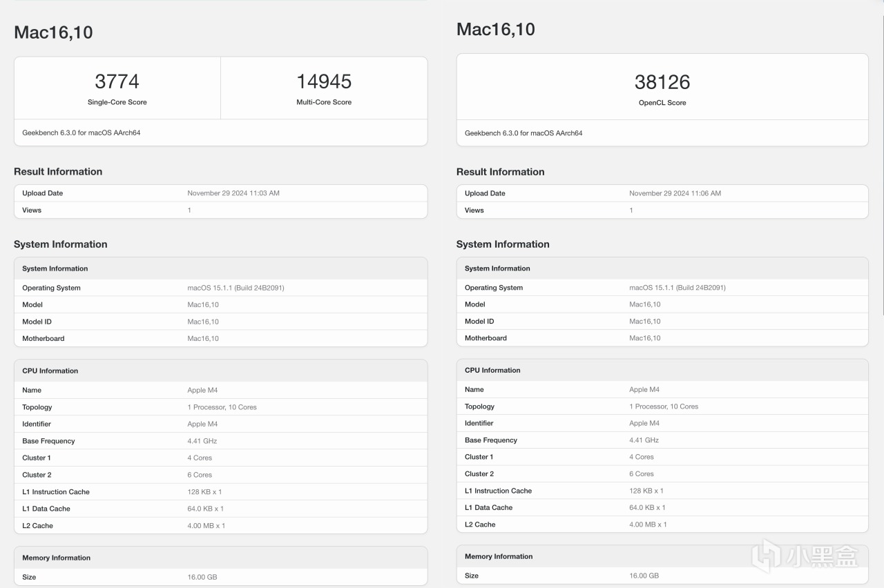Click the Result Information heading on the CPU page
Image resolution: width=884 pixels, height=588 pixels.
[x=58, y=172]
